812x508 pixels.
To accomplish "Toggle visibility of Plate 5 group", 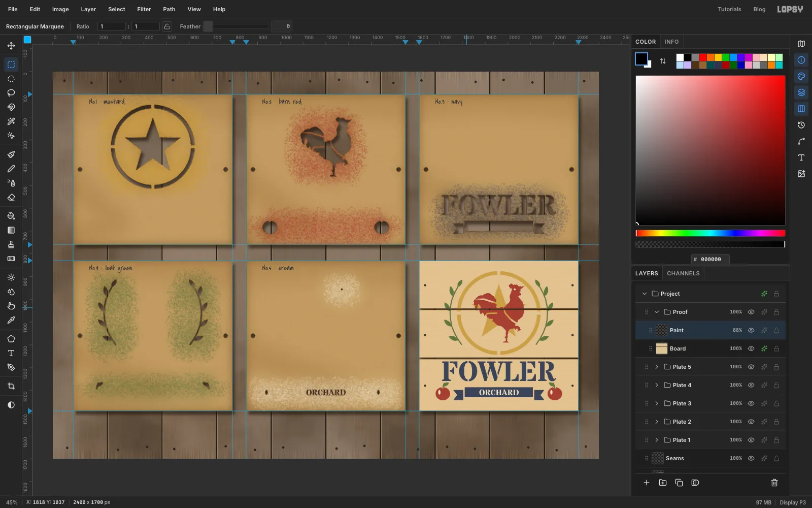I will tap(751, 367).
